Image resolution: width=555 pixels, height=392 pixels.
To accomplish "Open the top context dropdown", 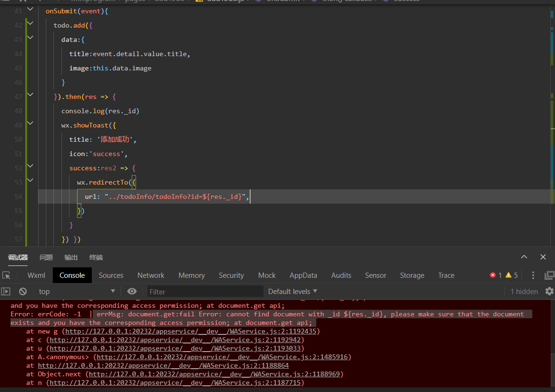I will [77, 292].
